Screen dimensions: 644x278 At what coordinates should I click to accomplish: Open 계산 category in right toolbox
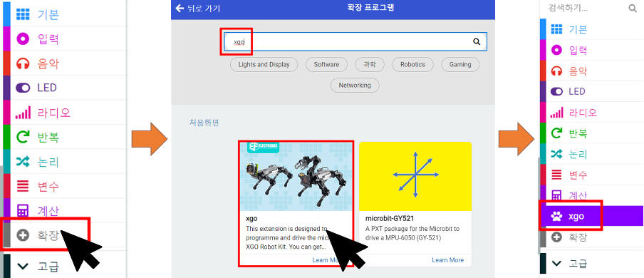591,195
